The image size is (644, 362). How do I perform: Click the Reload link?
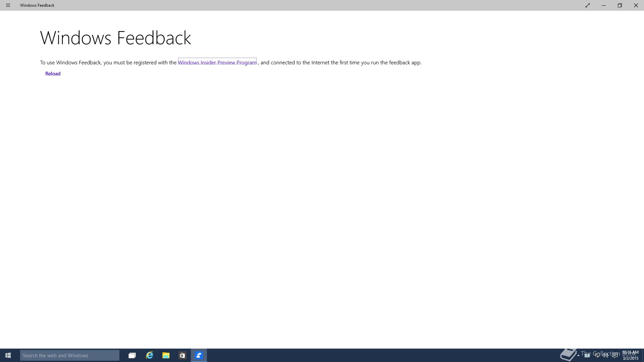[x=53, y=74]
